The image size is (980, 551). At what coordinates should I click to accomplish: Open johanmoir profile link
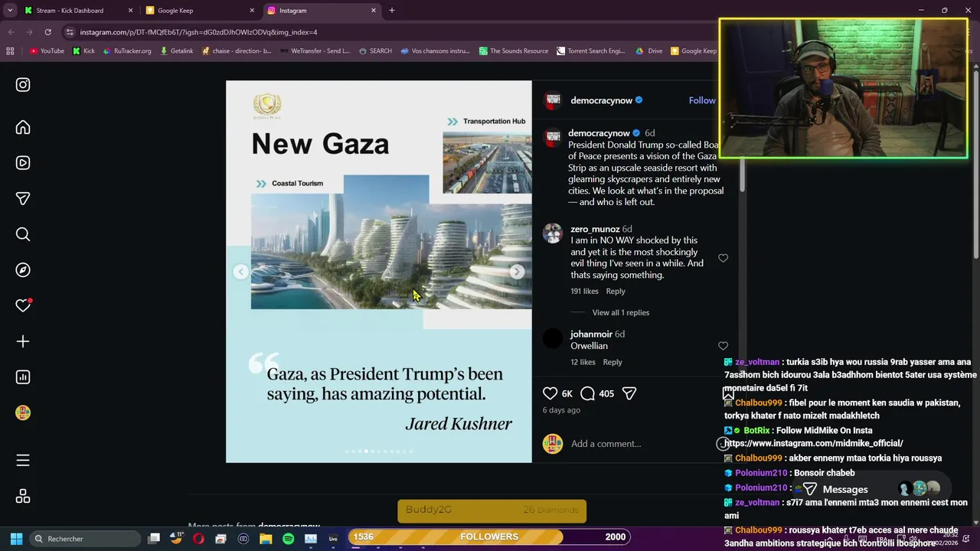[x=591, y=334]
